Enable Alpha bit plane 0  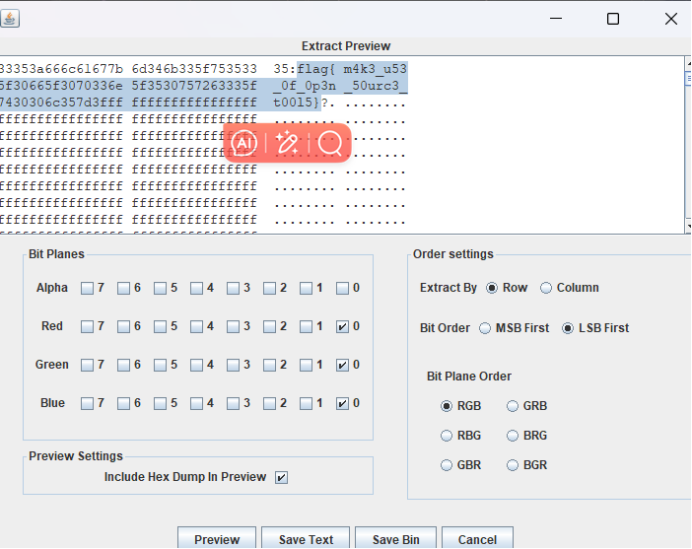342,289
